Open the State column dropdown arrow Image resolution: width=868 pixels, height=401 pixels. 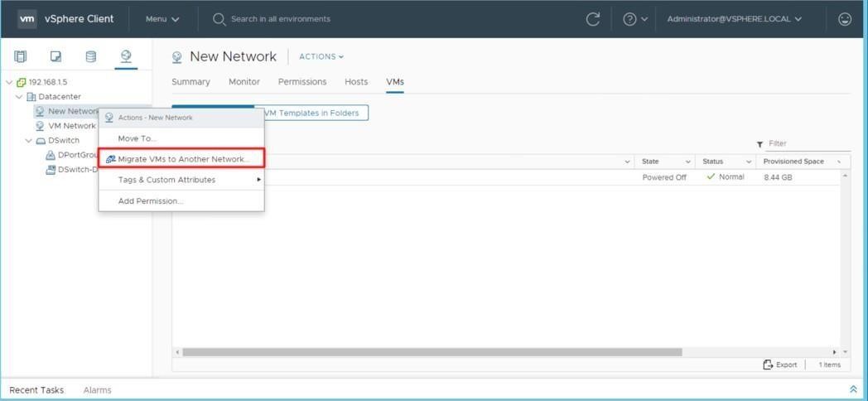pos(688,162)
